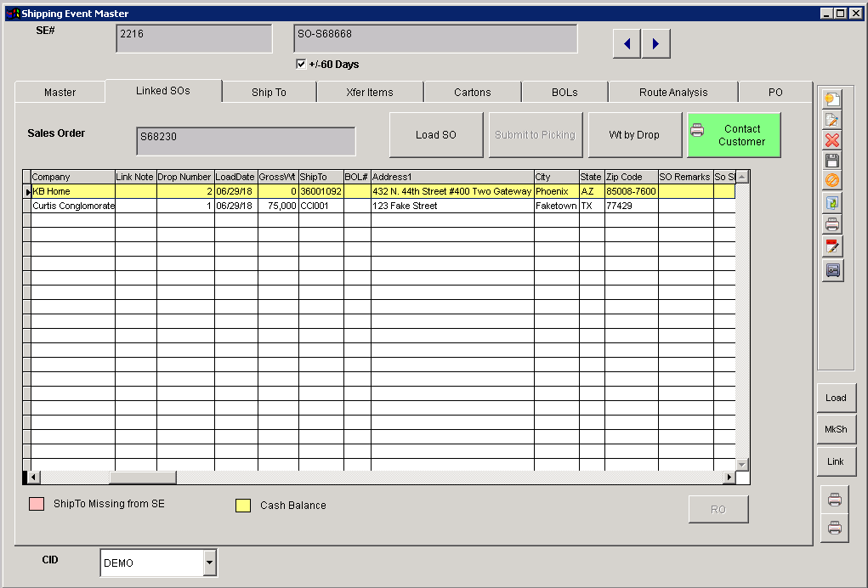Go to the next shipping event record
The height and width of the screenshot is (588, 868).
(655, 43)
